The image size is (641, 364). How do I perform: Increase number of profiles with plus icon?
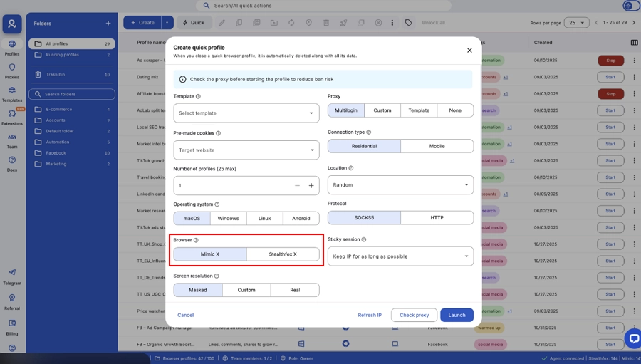(311, 185)
